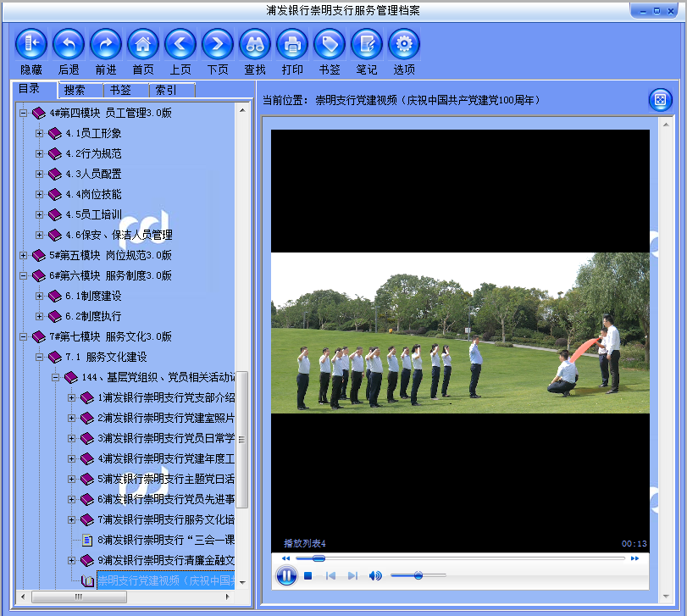The height and width of the screenshot is (616, 687).
Task: Click the book icon of 5#第五模块 岗位规范3.0版
Action: coord(39,255)
